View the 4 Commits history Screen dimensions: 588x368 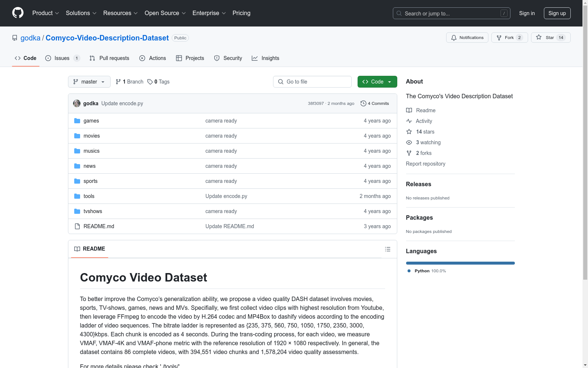(375, 103)
